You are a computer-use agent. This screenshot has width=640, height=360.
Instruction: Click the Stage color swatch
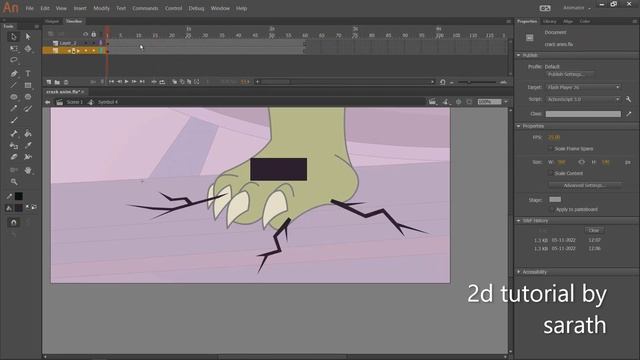555,200
